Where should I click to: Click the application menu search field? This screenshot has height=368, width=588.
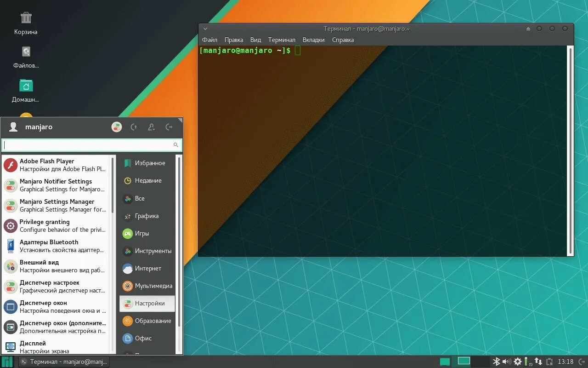(x=91, y=145)
